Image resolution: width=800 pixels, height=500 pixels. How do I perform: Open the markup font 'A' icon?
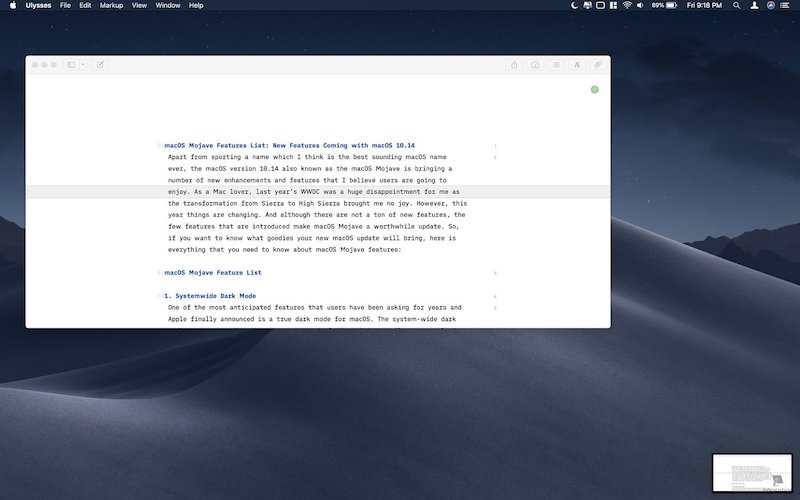click(577, 65)
